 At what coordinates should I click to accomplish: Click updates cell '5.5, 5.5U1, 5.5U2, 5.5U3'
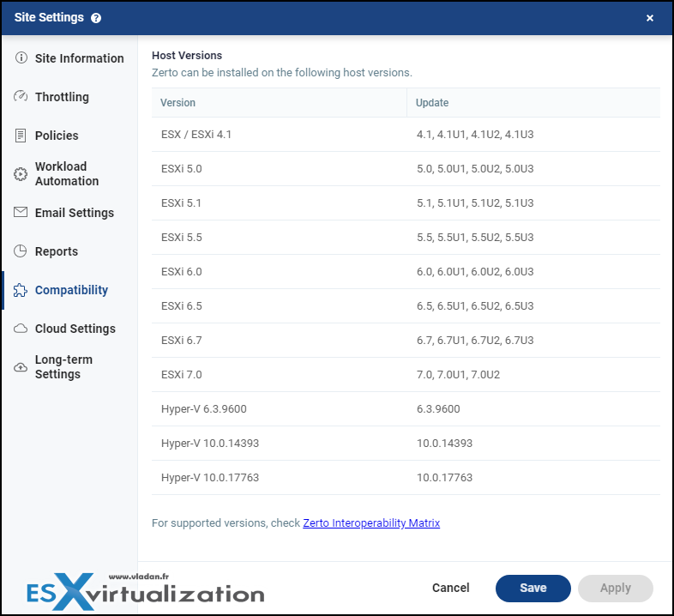(x=533, y=238)
